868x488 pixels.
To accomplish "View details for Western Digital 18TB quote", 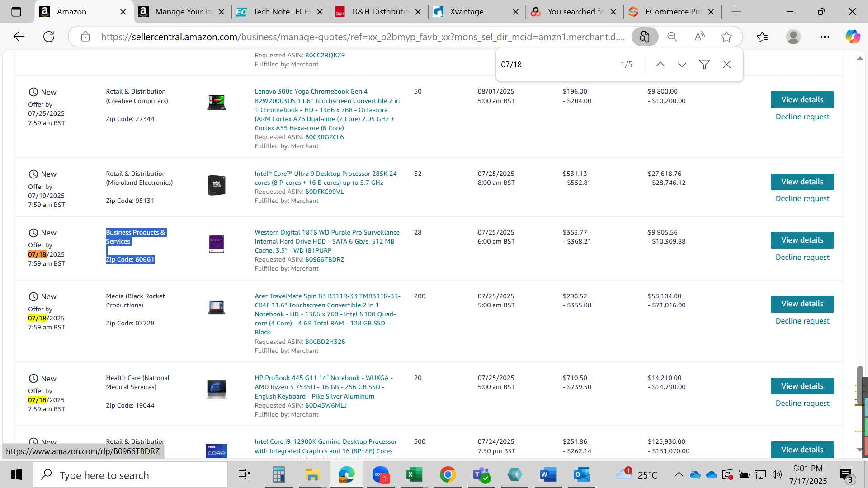I will coord(802,240).
